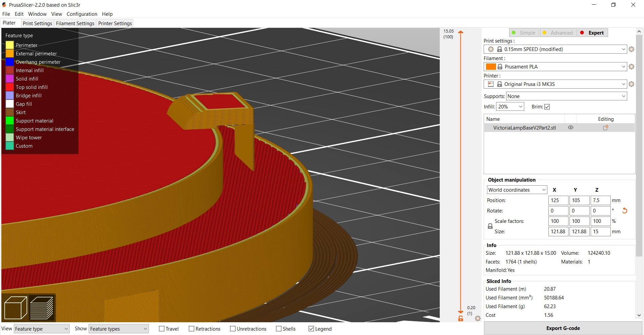Click the orange lock below layer slider
This screenshot has width=644, height=335.
(x=461, y=318)
